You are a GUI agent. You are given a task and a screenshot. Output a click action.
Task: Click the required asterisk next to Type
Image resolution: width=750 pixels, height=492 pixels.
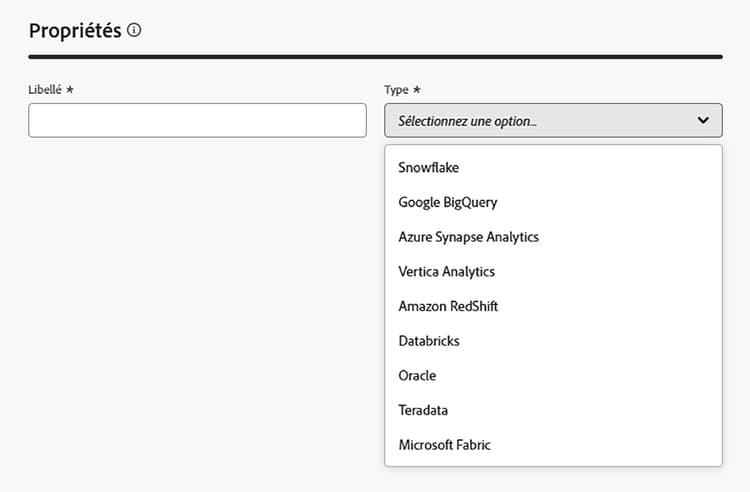[416, 90]
